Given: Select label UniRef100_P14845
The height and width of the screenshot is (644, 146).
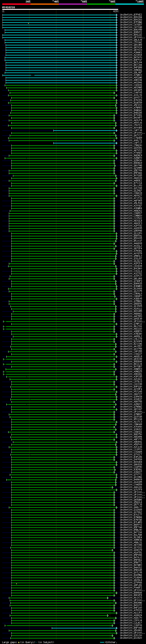Looking at the screenshot, I should tap(131, 578).
